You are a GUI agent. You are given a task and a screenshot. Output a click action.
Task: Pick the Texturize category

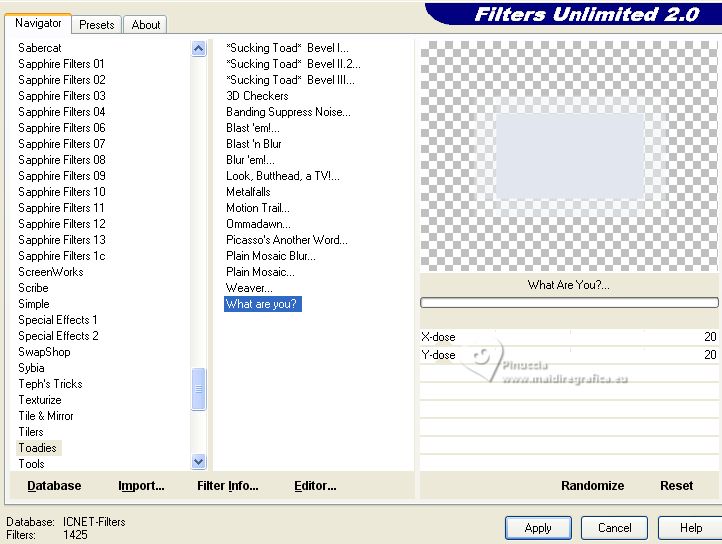[40, 400]
